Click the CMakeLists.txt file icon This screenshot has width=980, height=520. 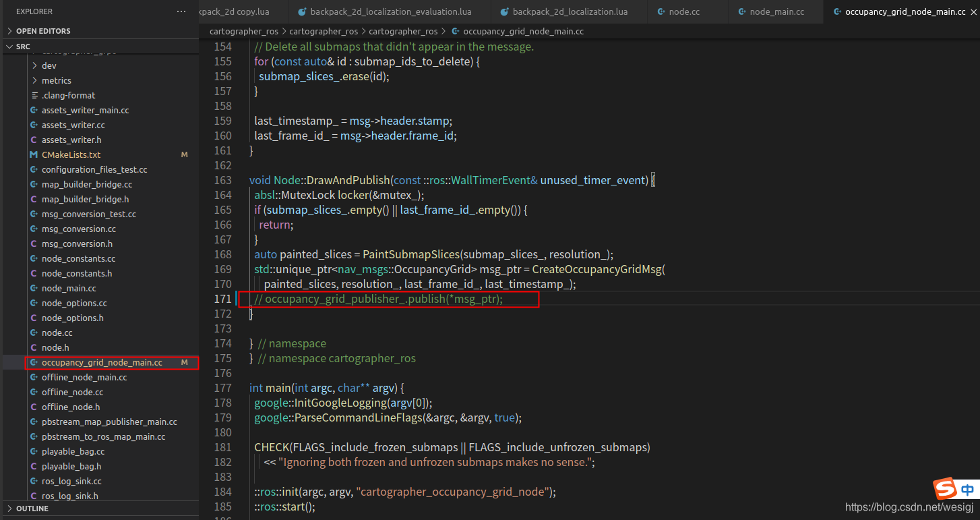click(33, 154)
